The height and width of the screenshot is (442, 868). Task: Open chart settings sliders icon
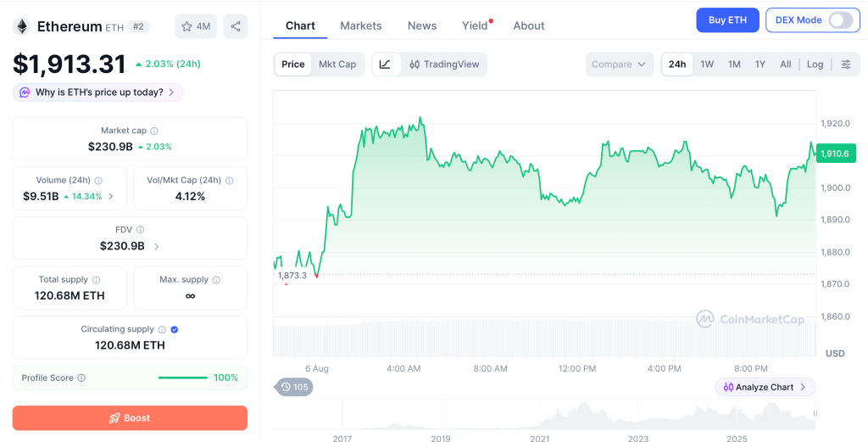846,64
